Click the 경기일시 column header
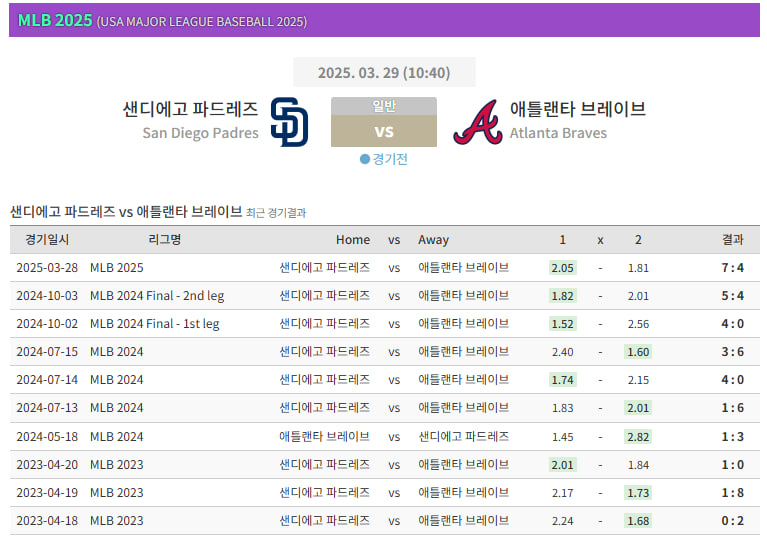The height and width of the screenshot is (538, 767). [x=47, y=240]
